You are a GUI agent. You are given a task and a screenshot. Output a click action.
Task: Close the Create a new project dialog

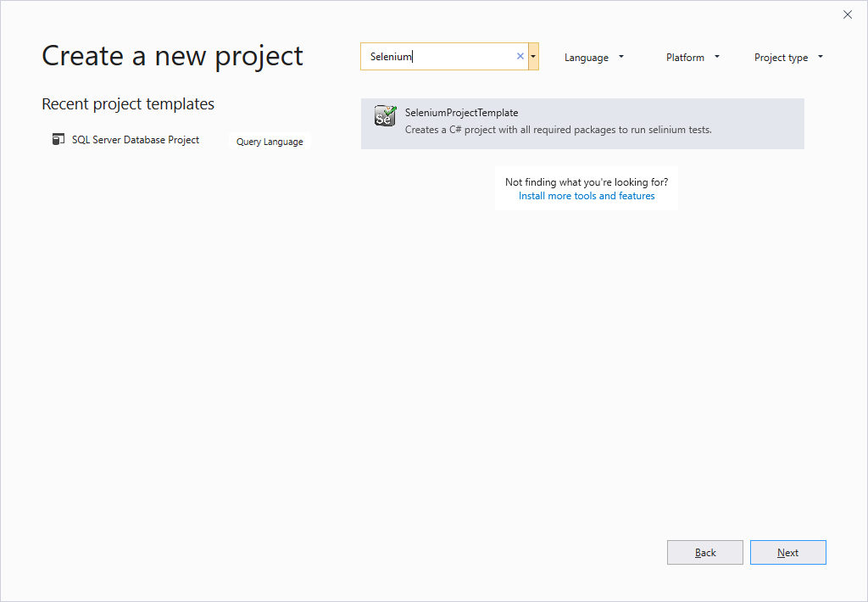coord(847,14)
